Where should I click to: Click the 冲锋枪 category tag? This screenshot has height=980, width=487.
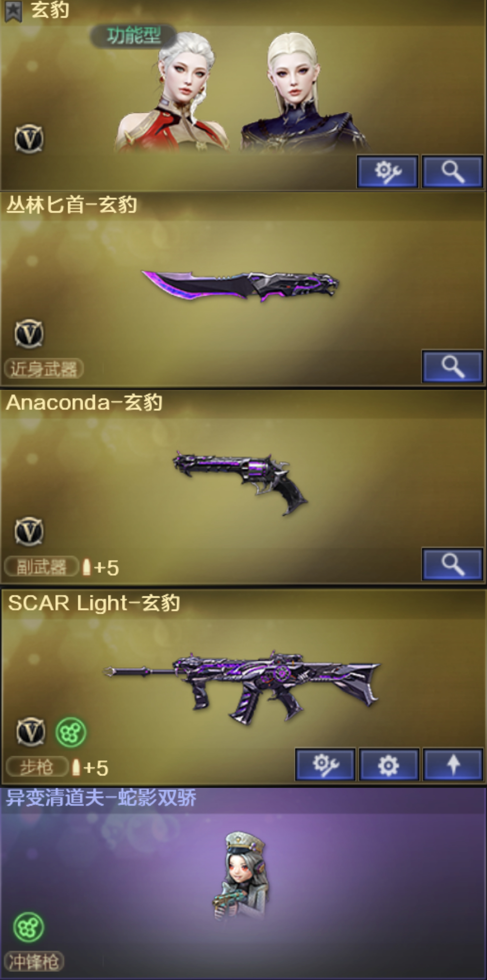coord(34,961)
